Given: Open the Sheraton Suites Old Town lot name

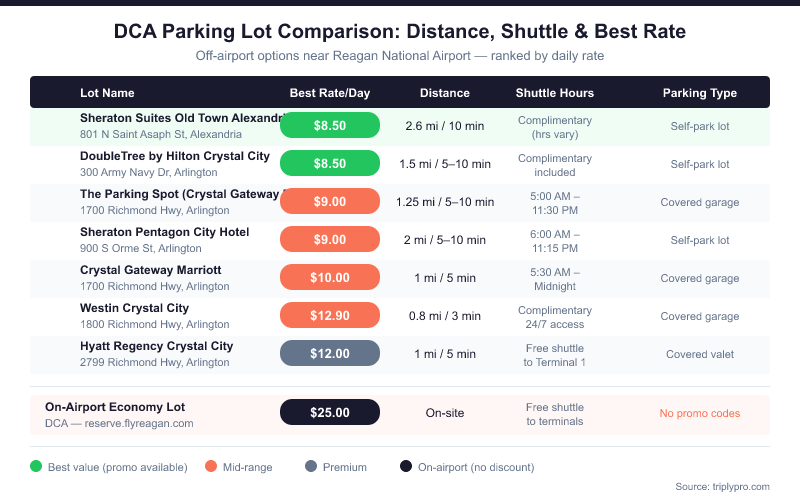Looking at the screenshot, I should point(182,118).
